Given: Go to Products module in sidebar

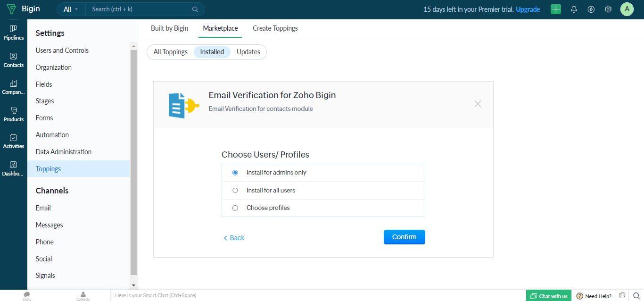Looking at the screenshot, I should pos(13,114).
